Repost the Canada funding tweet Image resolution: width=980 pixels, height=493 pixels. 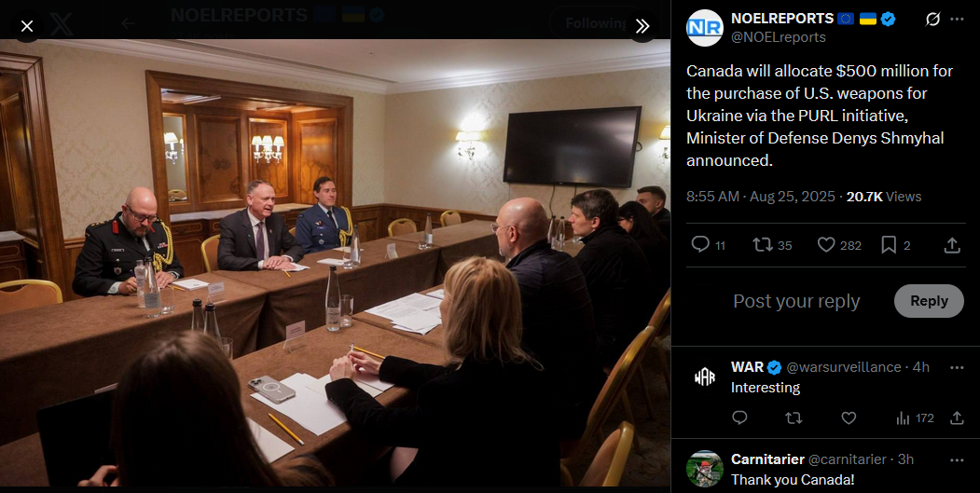[x=763, y=244]
